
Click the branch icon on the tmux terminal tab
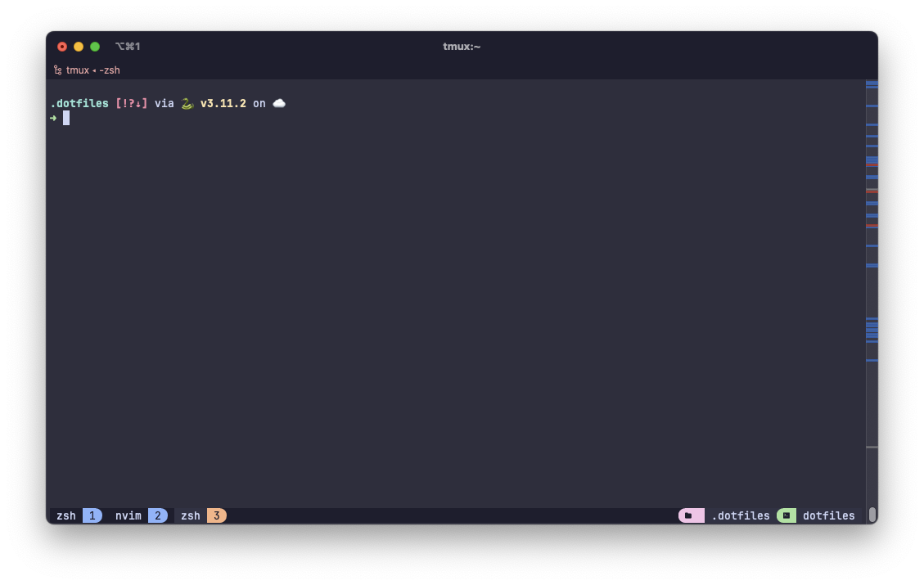tap(57, 70)
